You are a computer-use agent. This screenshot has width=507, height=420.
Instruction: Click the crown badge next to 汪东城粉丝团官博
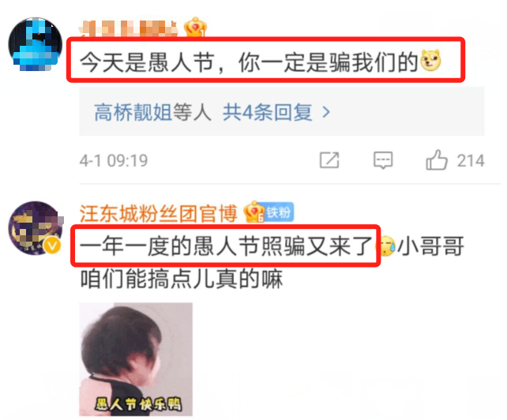[x=253, y=212]
